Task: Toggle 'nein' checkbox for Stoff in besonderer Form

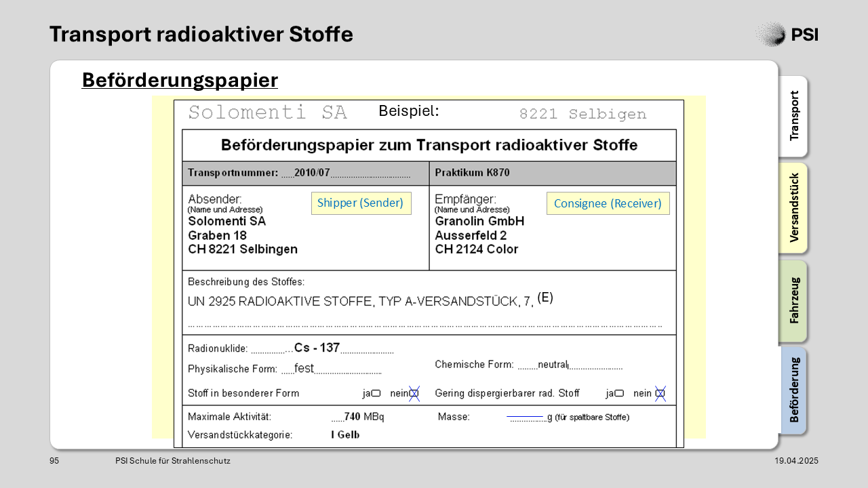Action: point(414,393)
